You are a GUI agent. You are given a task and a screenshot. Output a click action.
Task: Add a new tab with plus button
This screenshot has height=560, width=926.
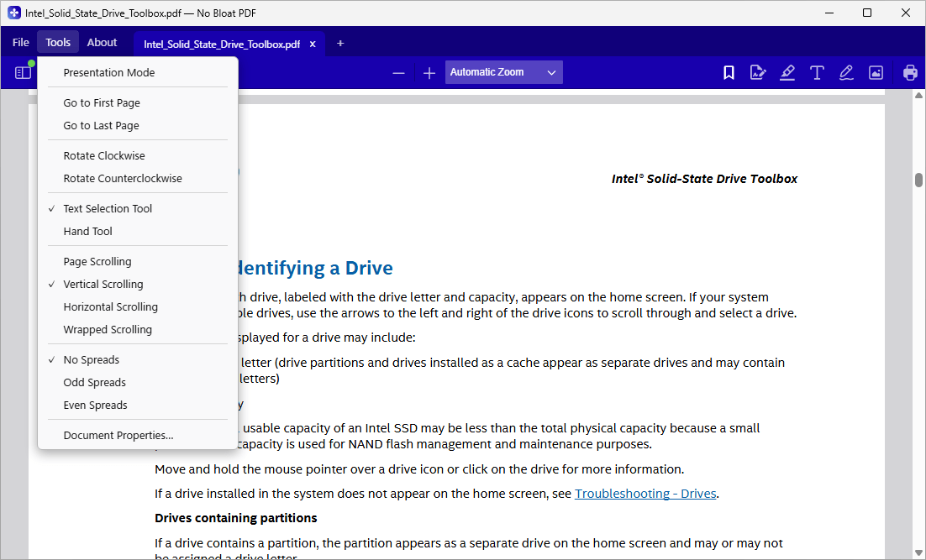340,44
